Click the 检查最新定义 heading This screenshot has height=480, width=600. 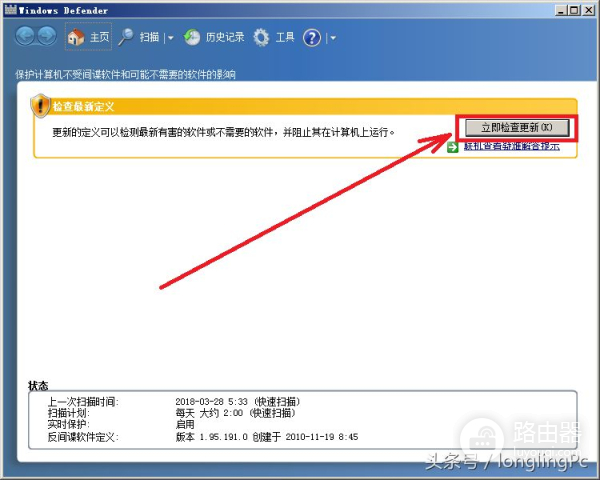pyautogui.click(x=83, y=106)
